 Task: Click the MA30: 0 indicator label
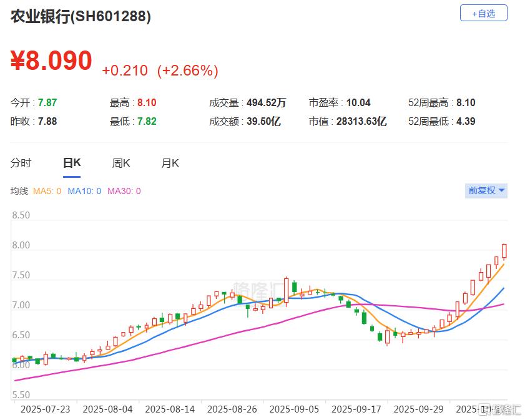124,191
